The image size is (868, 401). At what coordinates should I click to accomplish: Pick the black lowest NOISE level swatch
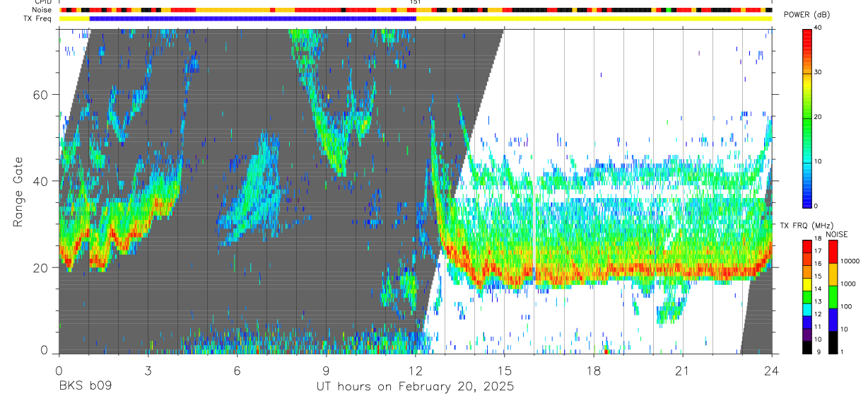833,342
